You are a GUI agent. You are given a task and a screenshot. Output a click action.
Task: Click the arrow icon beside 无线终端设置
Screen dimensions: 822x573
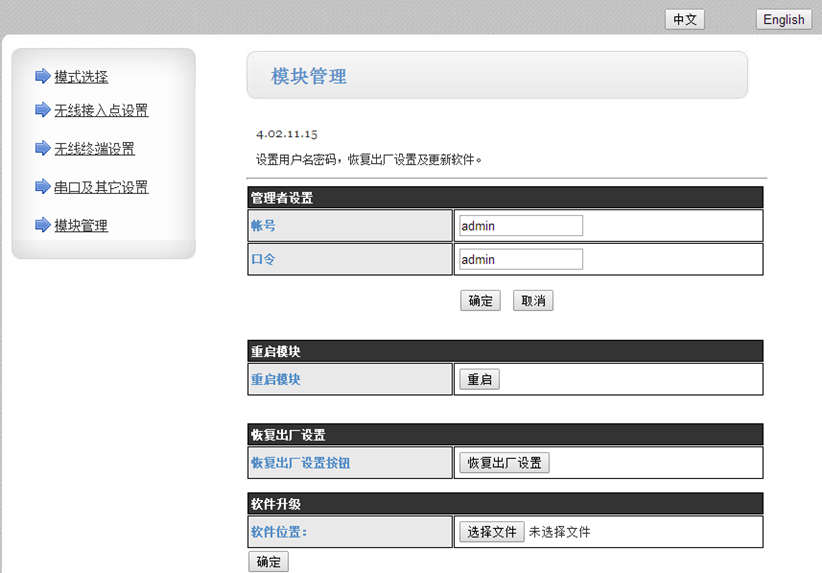[x=42, y=149]
